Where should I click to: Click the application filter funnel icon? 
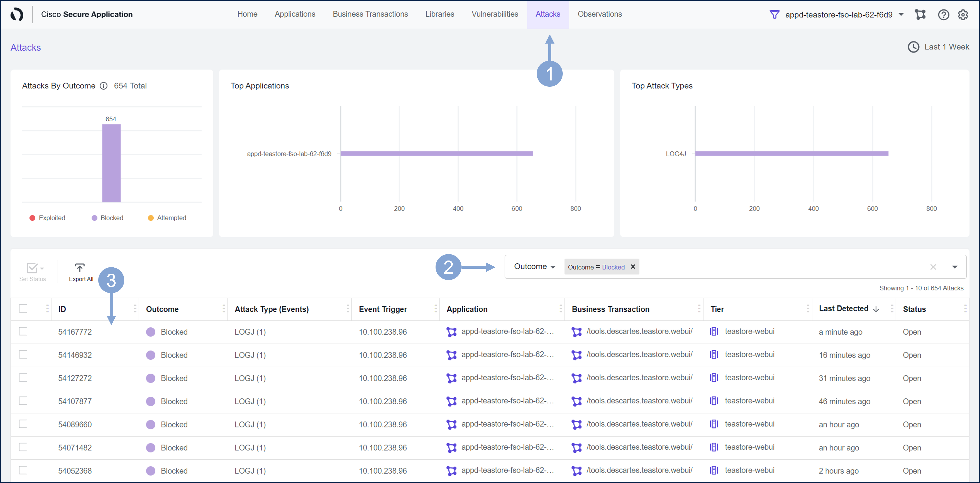point(774,14)
